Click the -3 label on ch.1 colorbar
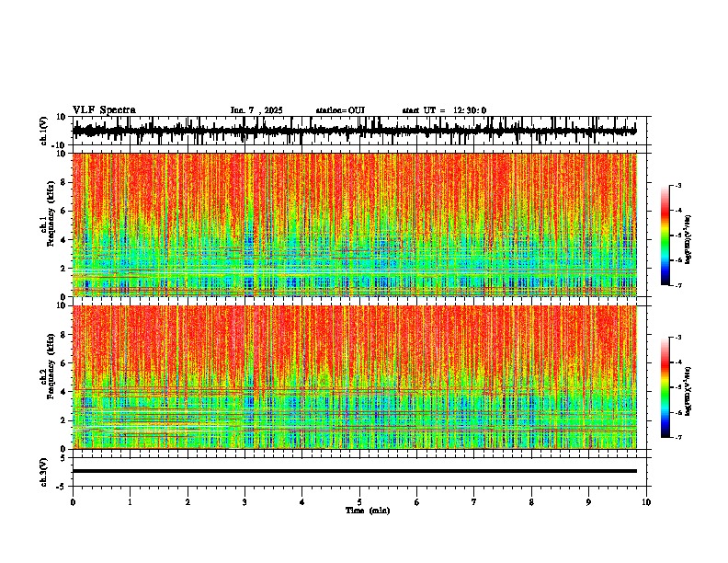Viewport: 728px width, 563px height. [x=677, y=185]
